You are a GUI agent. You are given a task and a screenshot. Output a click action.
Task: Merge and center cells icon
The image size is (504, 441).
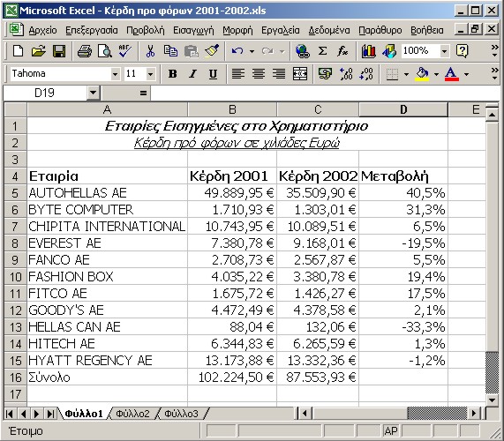[x=299, y=74]
